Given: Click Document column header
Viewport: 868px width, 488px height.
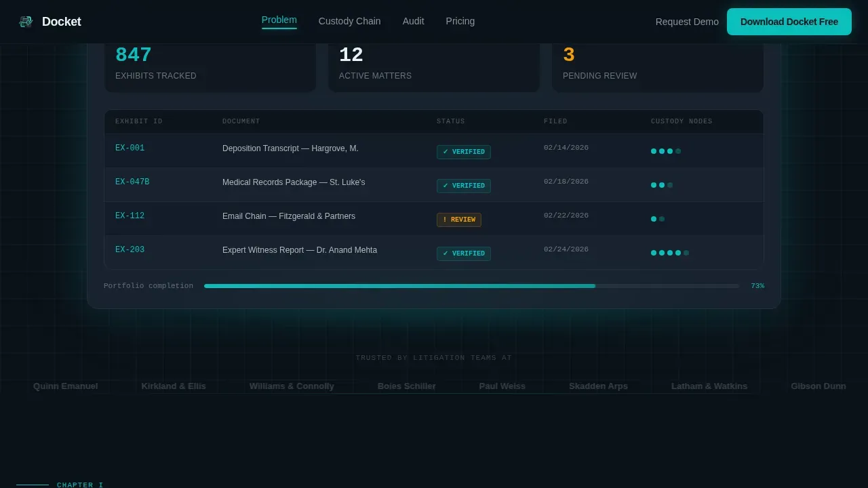Looking at the screenshot, I should click(x=241, y=121).
